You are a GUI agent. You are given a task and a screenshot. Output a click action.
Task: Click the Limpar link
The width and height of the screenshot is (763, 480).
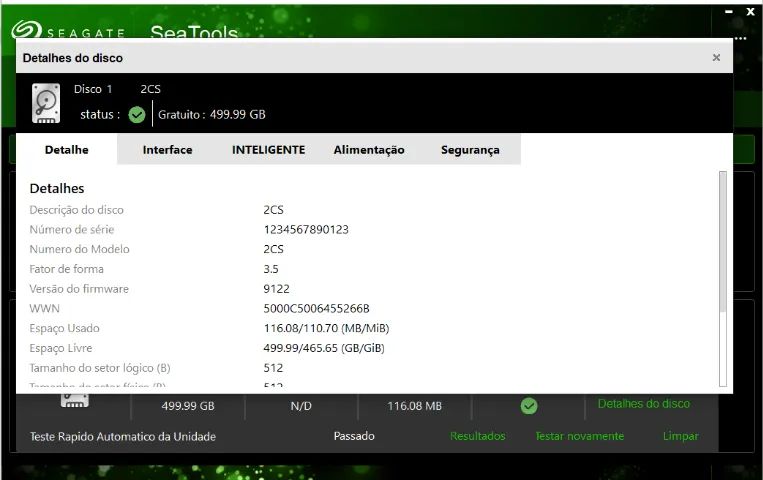(x=680, y=436)
